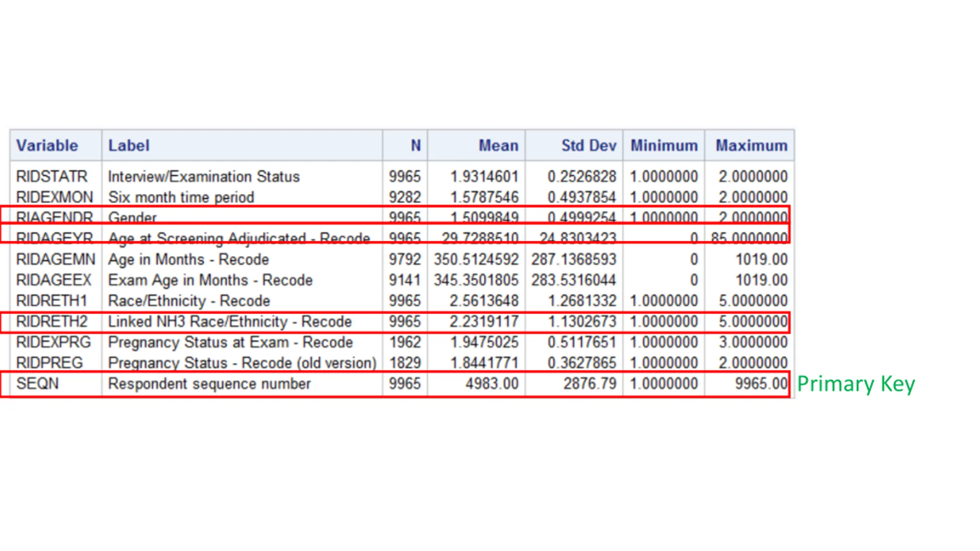The width and height of the screenshot is (980, 551).
Task: Click the Race/Ethnicity - Recode label
Action: [x=189, y=301]
